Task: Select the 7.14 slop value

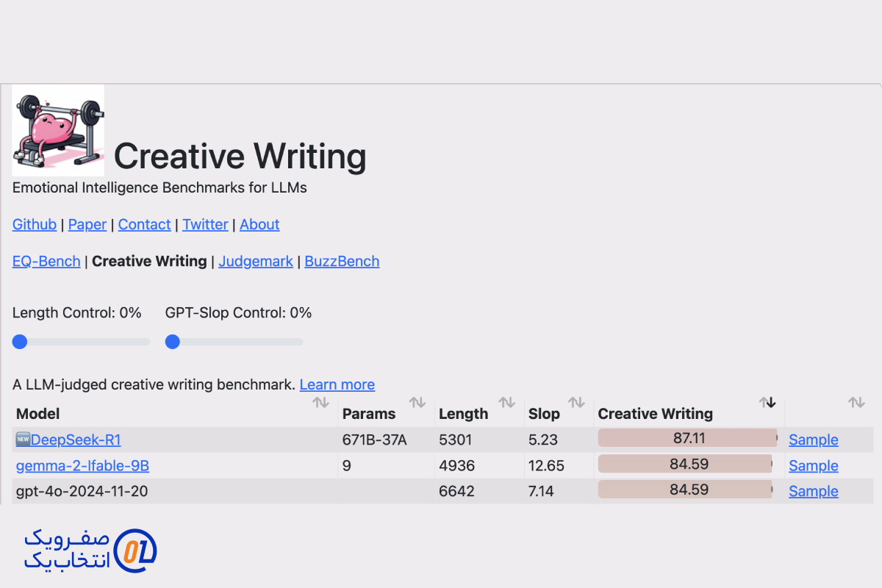Action: [541, 491]
